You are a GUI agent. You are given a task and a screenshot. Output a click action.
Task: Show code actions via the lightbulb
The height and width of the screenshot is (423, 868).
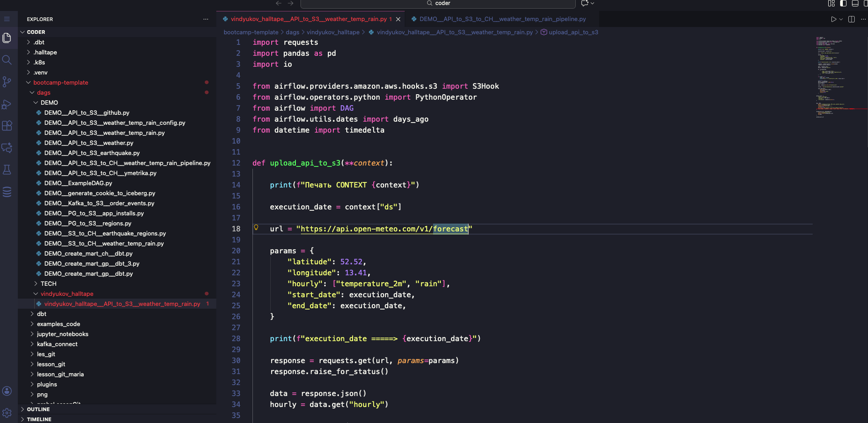256,228
